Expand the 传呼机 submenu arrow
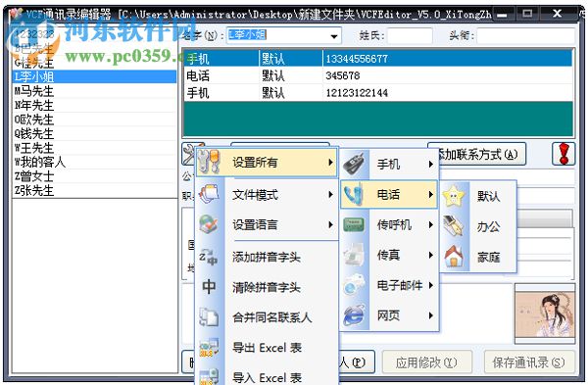 pos(431,224)
